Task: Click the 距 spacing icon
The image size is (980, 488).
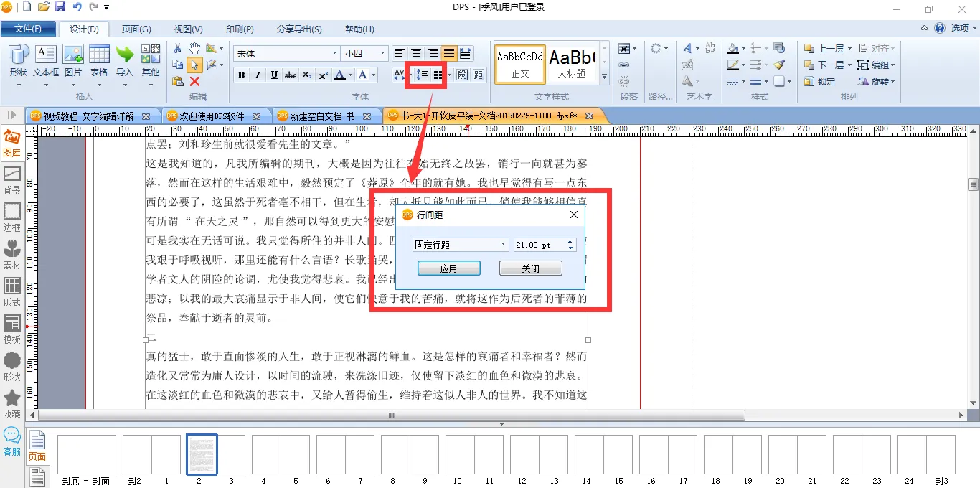Action: [479, 75]
